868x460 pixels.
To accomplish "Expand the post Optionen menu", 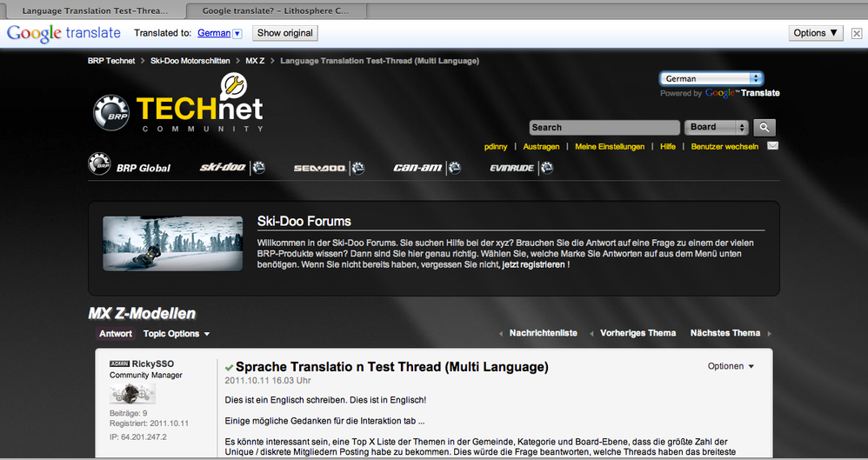I will 731,366.
